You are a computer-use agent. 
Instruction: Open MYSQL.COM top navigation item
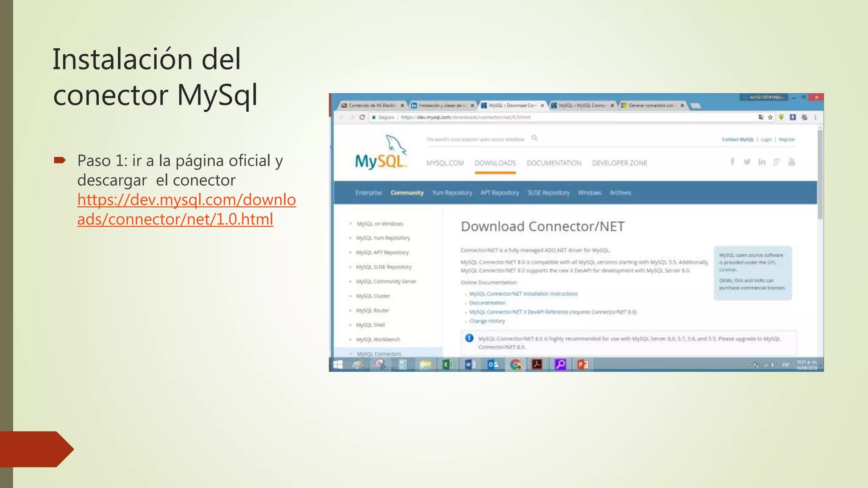pos(445,163)
